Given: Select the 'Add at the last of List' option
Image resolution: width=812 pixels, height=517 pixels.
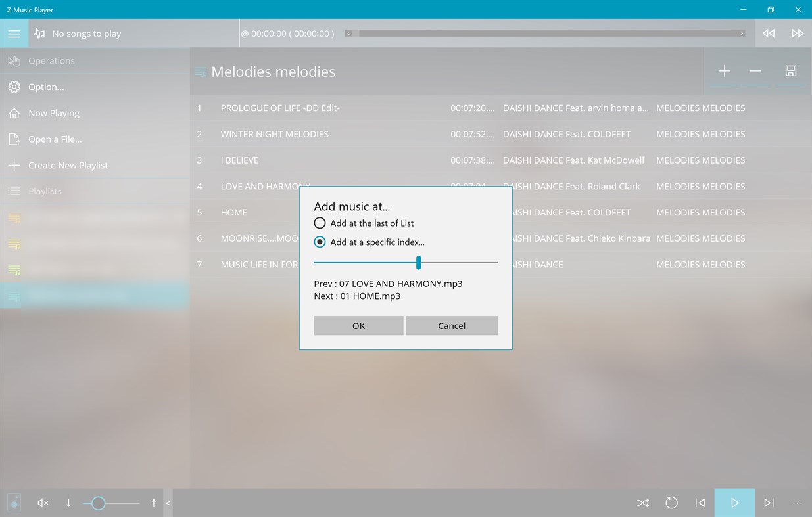Looking at the screenshot, I should tap(320, 223).
